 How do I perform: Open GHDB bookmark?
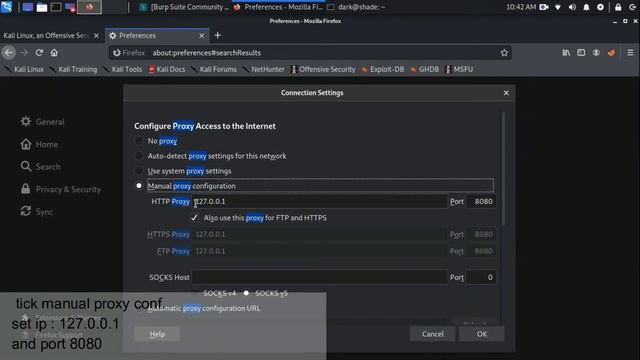pos(424,69)
